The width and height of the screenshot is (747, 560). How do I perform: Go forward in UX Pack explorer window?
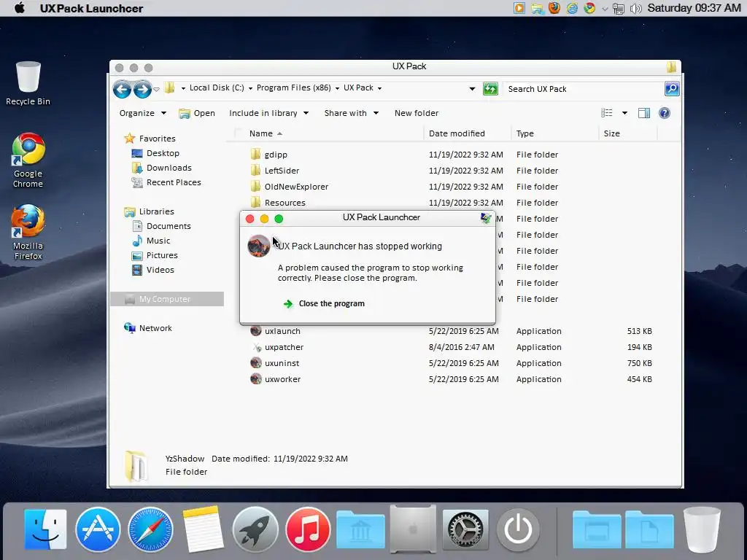[x=142, y=89]
